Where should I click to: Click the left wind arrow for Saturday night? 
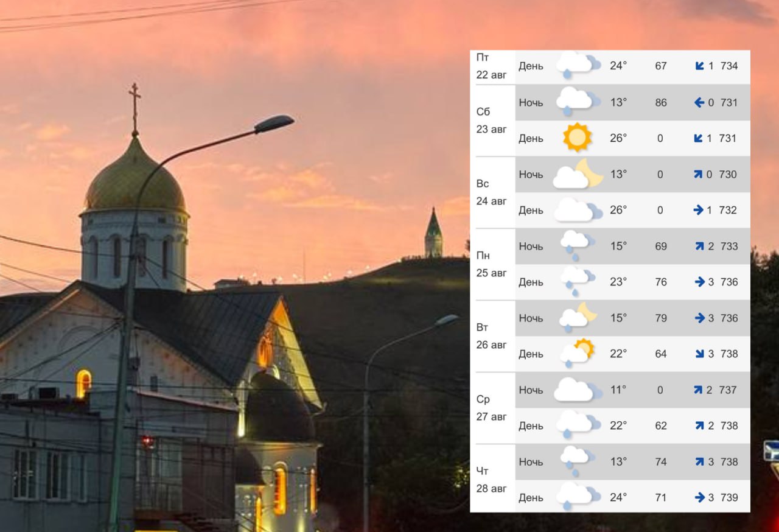[x=699, y=102]
